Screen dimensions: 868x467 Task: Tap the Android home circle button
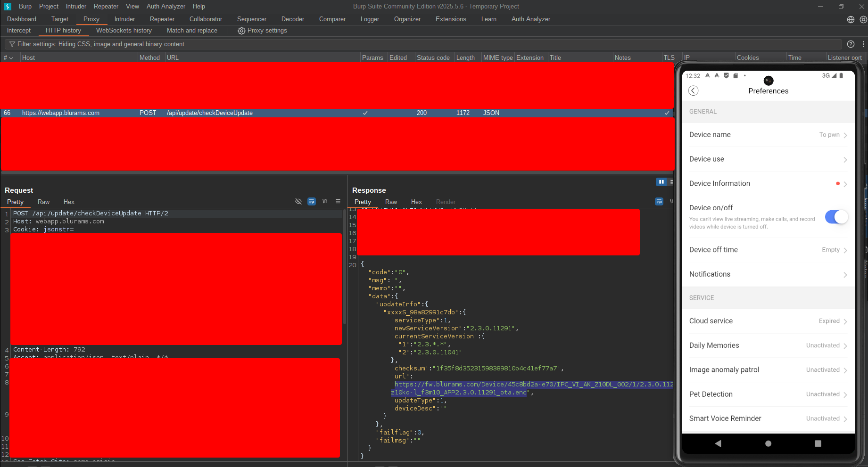tap(768, 443)
